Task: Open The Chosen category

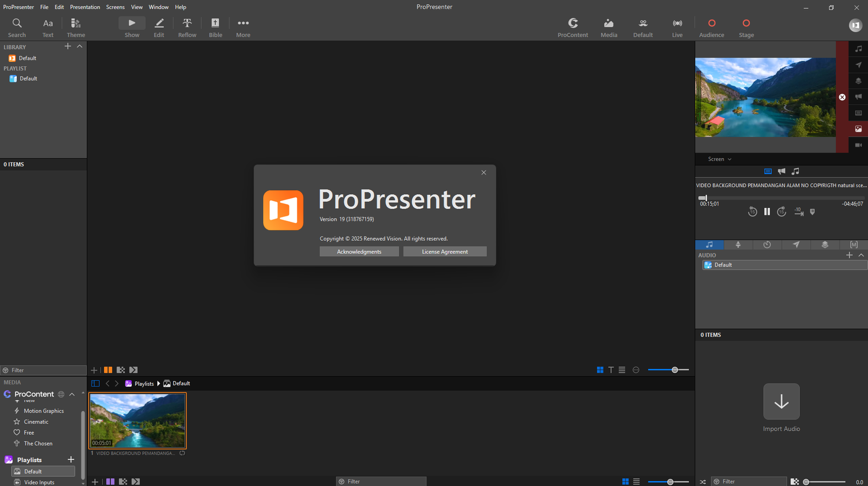Action: click(x=38, y=444)
